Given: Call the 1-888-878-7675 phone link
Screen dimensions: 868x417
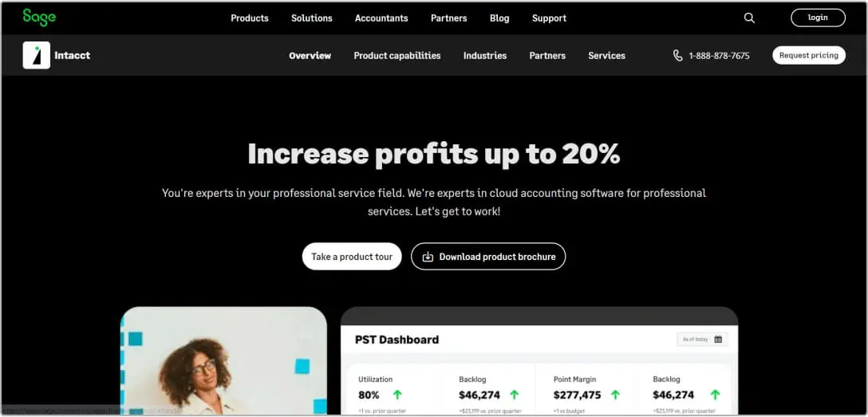Looking at the screenshot, I should pyautogui.click(x=719, y=56).
